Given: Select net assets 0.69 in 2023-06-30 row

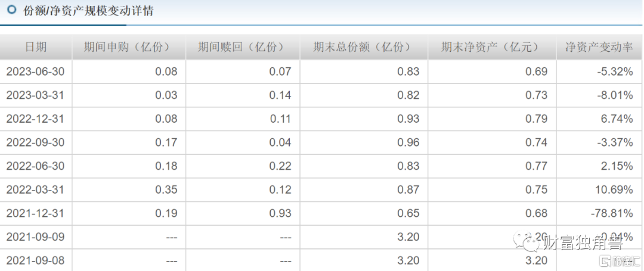Looking at the screenshot, I should tap(536, 71).
